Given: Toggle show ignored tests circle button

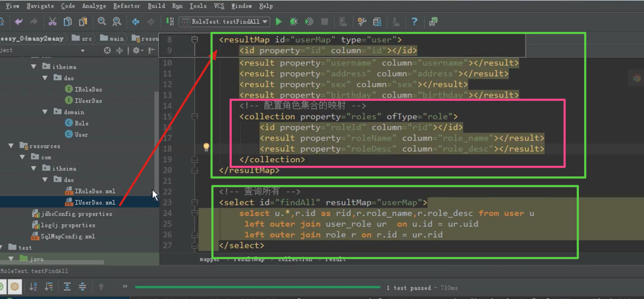Looking at the screenshot, I should 14,287.
